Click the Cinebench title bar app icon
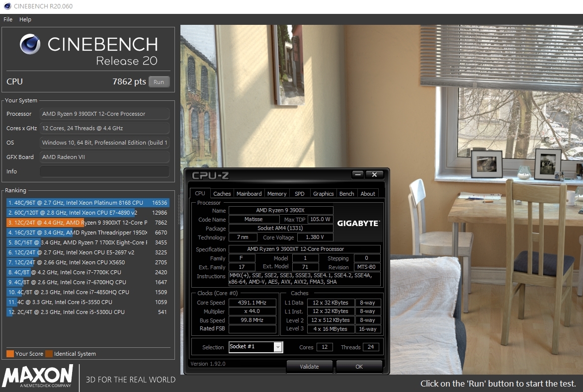This screenshot has width=583, height=392. [7, 6]
